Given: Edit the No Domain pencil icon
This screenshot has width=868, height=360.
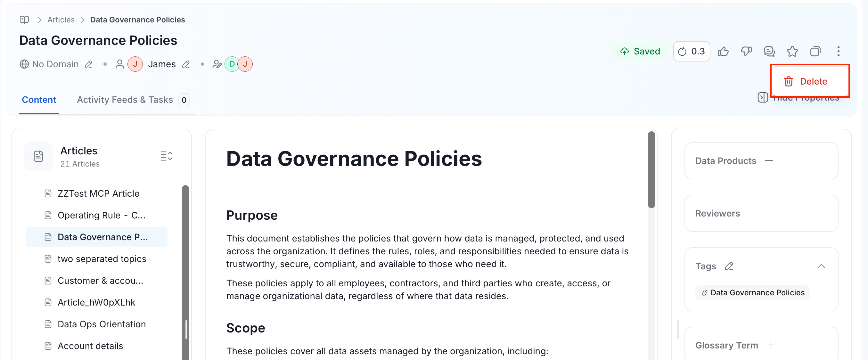Looking at the screenshot, I should pyautogui.click(x=89, y=64).
